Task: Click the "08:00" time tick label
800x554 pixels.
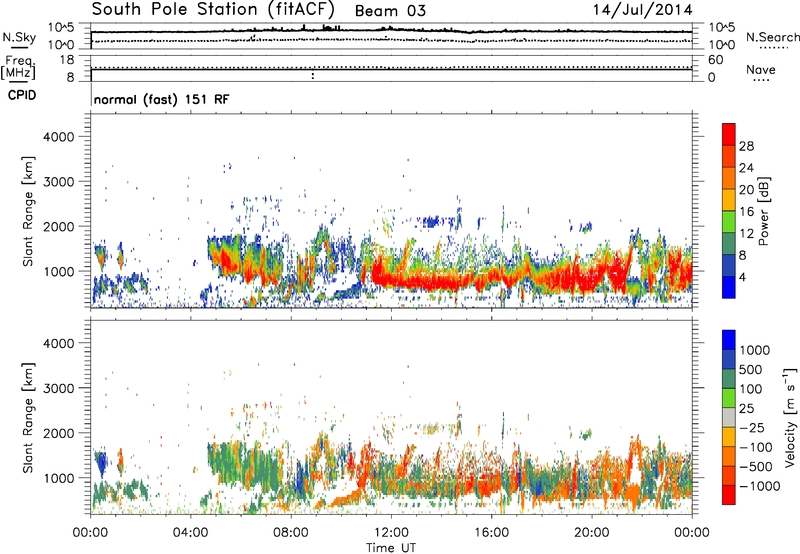Action: (291, 533)
